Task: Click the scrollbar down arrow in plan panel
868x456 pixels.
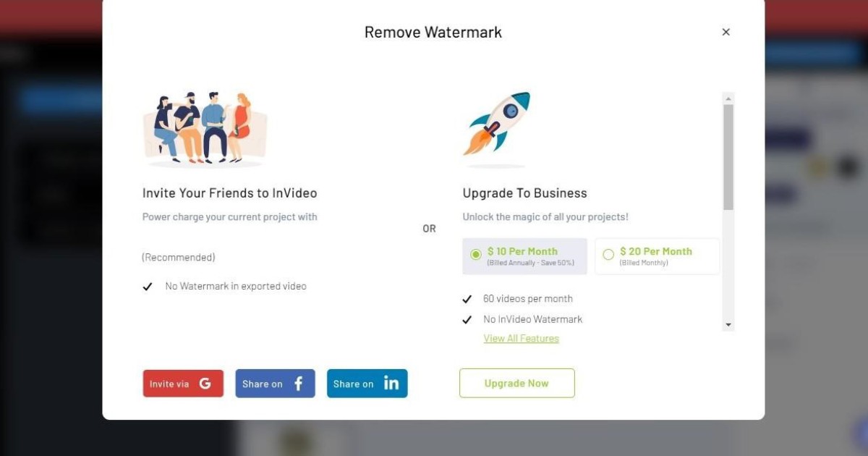Action: tap(728, 325)
